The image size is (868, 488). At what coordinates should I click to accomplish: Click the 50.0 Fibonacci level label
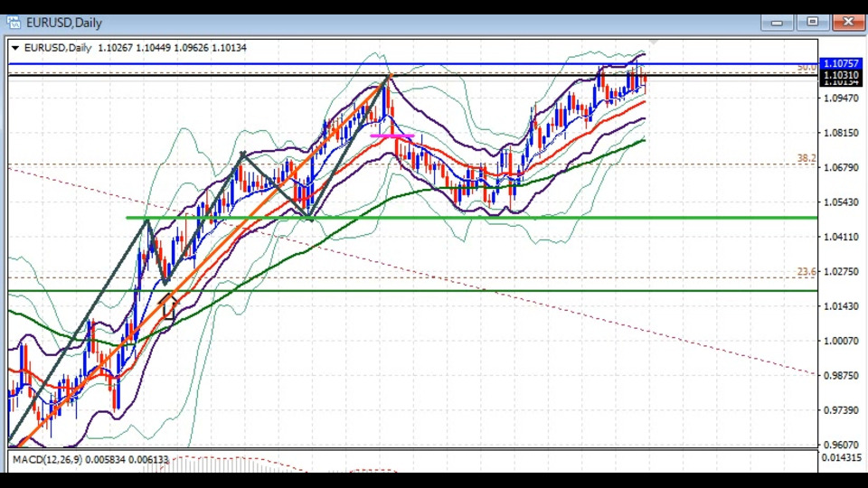click(x=807, y=68)
